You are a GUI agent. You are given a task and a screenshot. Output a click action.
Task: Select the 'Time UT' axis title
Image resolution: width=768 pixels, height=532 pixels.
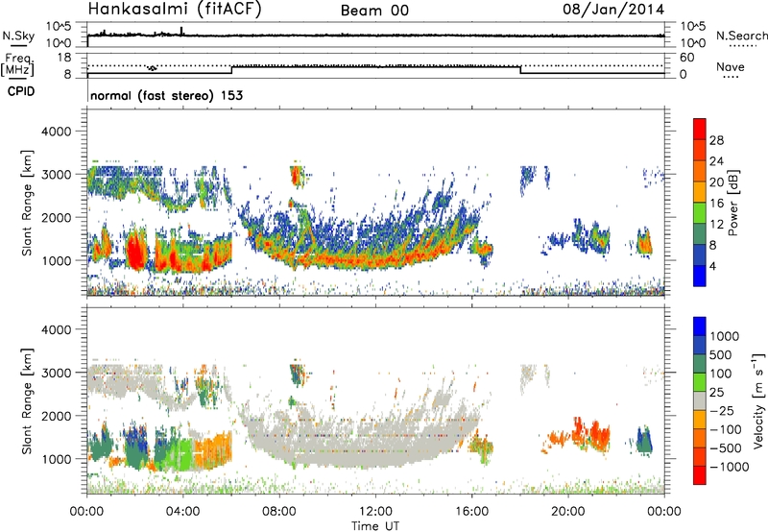click(x=375, y=526)
